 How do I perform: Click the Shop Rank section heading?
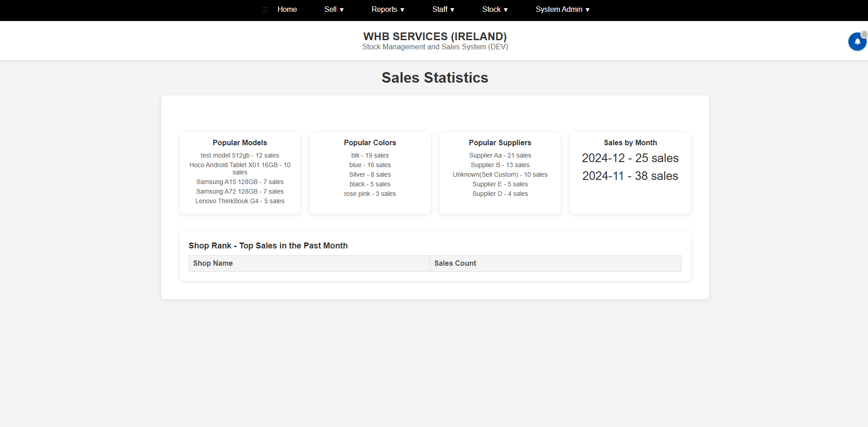[268, 246]
